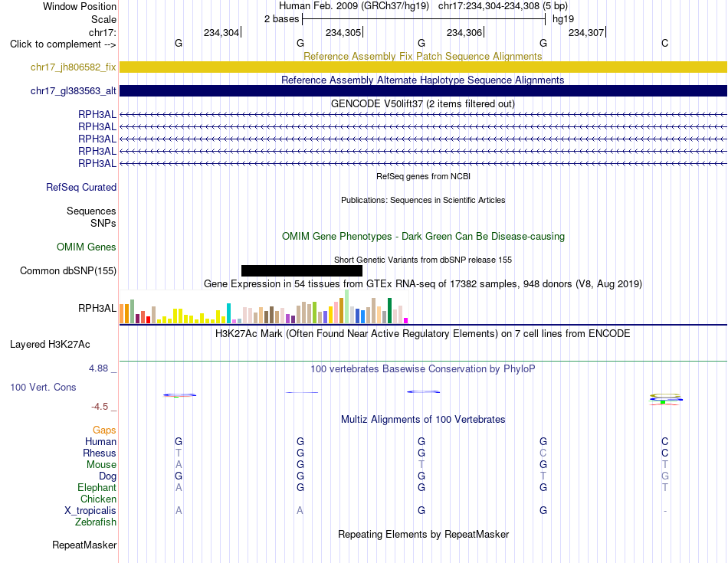
Task: Open "Reference Assembly Fix Patch Sequence Alignments" title
Action: [422, 56]
